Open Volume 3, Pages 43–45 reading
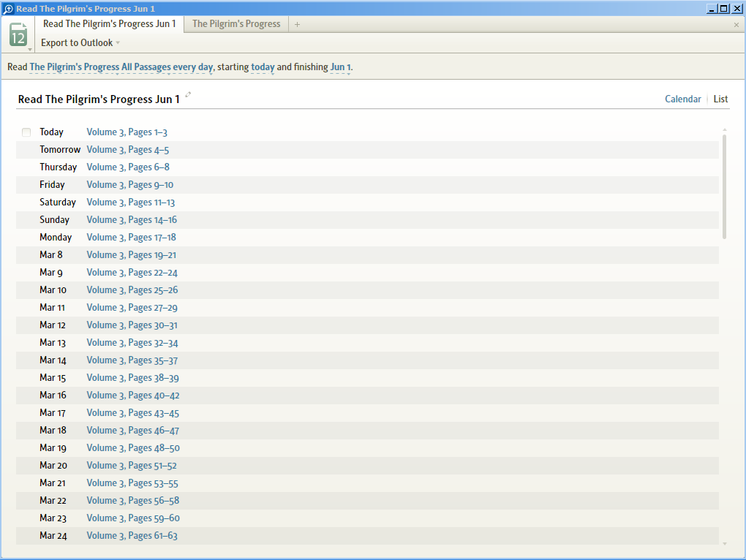Image resolution: width=746 pixels, height=560 pixels. coord(132,413)
